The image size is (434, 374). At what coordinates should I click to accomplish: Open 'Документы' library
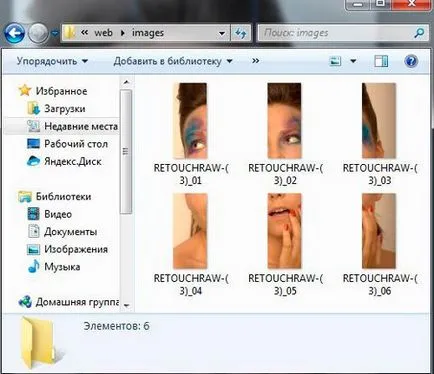(71, 232)
